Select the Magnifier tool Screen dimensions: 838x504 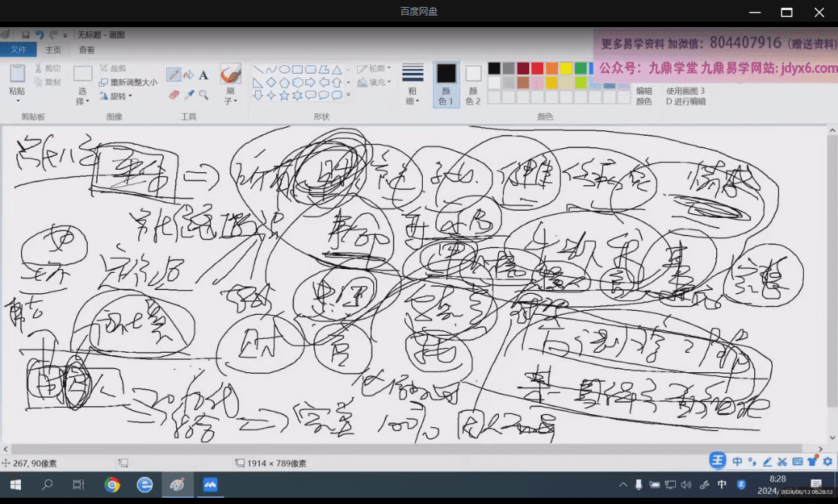click(x=203, y=95)
